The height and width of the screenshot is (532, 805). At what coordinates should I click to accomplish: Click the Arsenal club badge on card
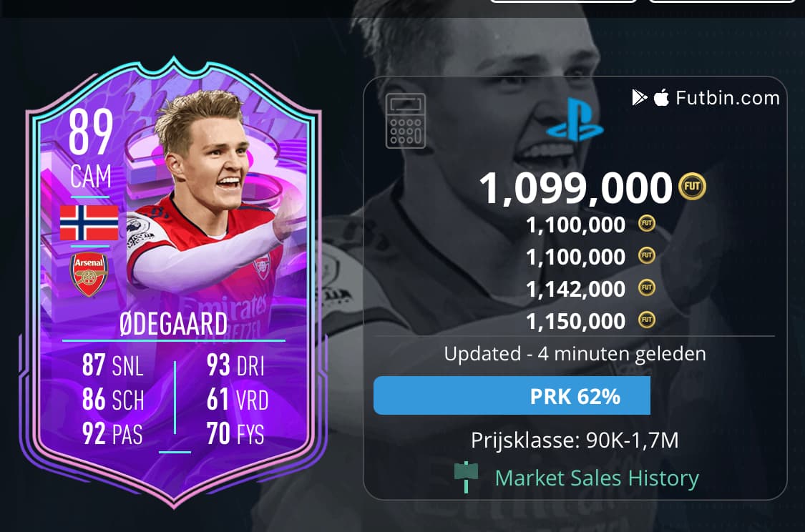coord(89,275)
